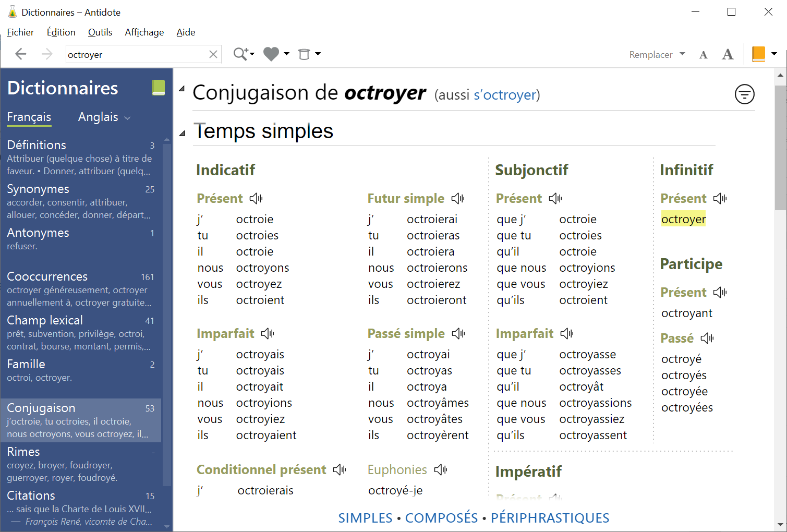Screen dimensions: 787x532
Task: Open the s'octroyer link
Action: [x=505, y=95]
